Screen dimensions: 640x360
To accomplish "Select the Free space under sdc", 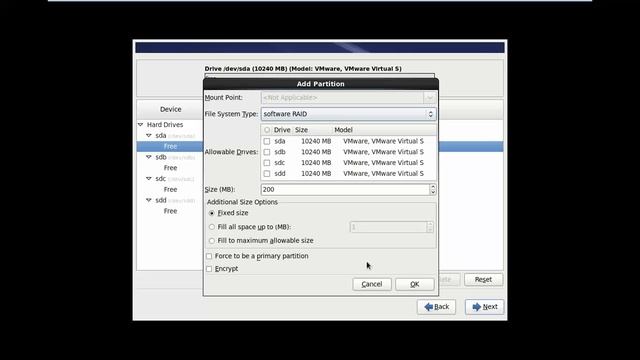I will (x=170, y=189).
